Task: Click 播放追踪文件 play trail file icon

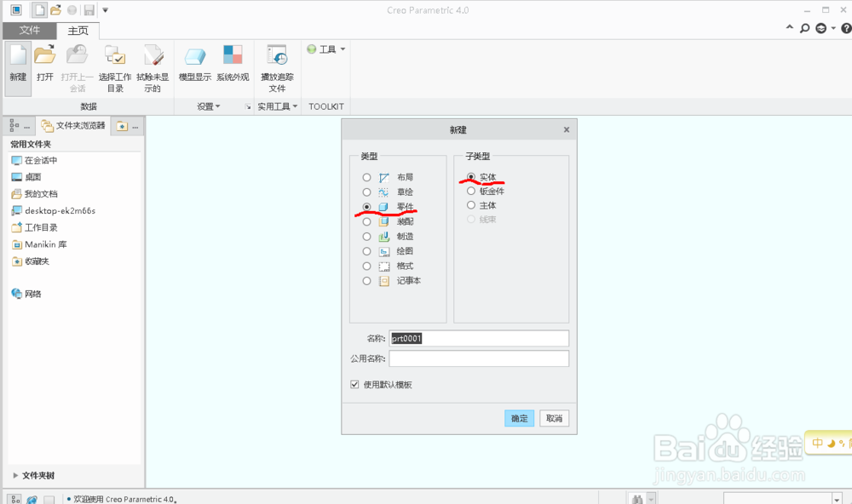Action: tap(277, 54)
